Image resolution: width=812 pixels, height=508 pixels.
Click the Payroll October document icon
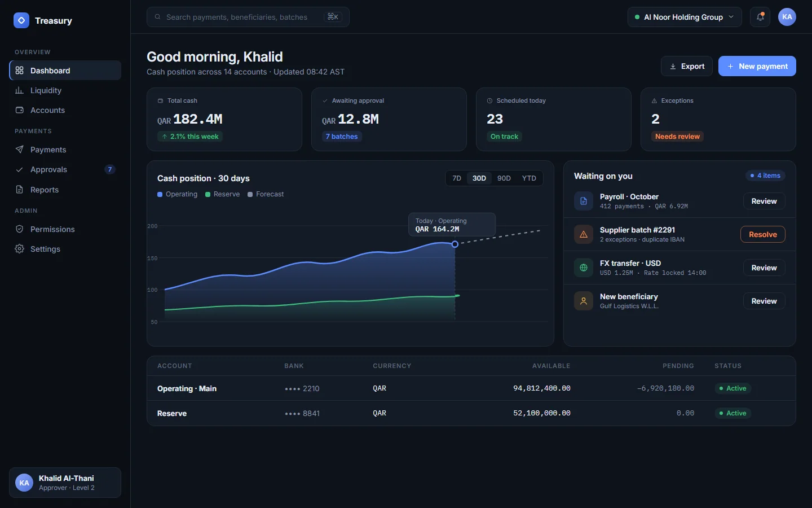584,201
